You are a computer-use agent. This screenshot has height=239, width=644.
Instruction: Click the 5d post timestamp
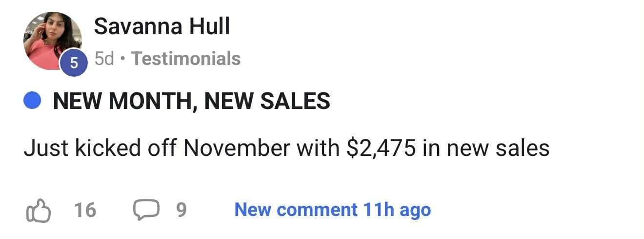point(104,59)
